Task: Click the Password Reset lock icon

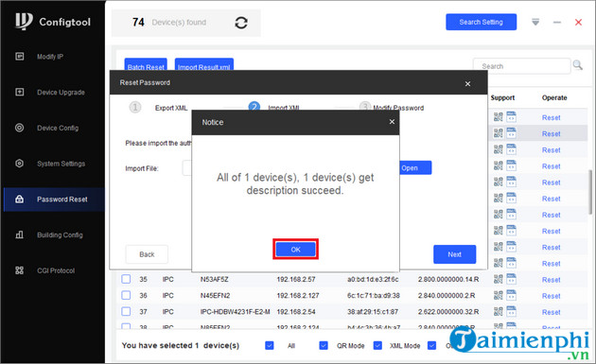Action: click(x=19, y=199)
